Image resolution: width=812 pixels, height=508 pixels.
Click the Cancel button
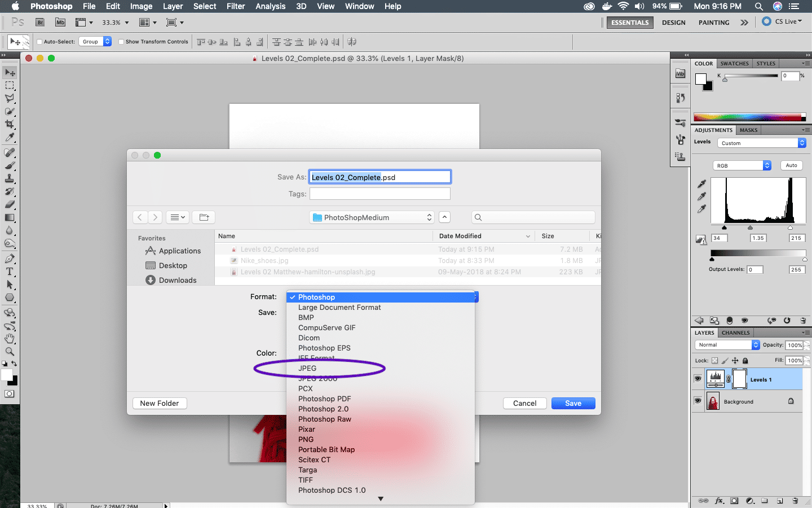(x=524, y=404)
